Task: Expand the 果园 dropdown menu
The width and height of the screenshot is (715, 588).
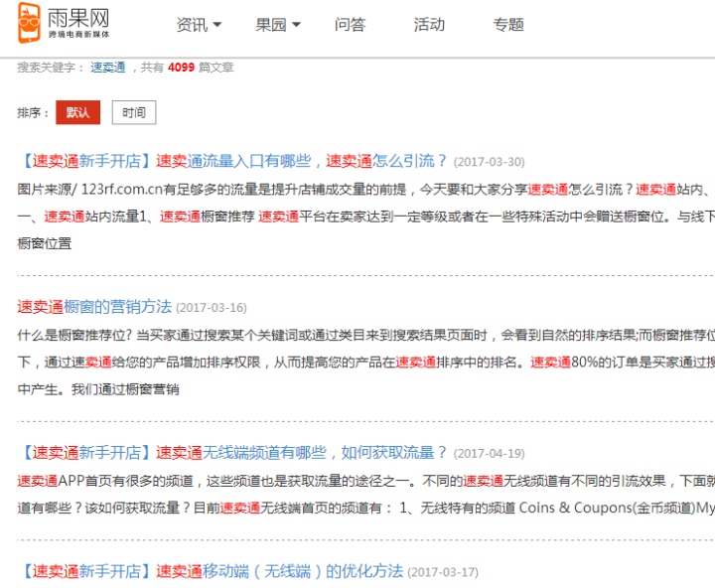Action: pos(278,25)
